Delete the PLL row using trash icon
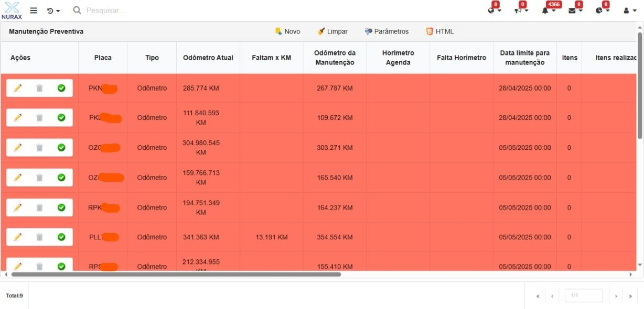The height and width of the screenshot is (309, 644). (x=39, y=237)
